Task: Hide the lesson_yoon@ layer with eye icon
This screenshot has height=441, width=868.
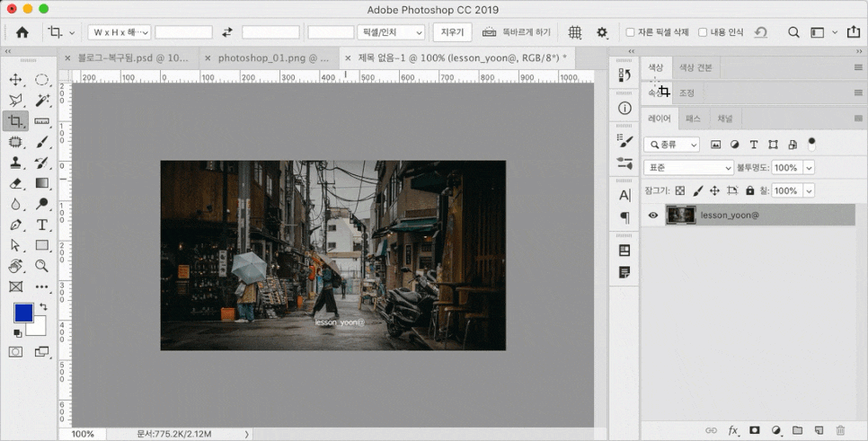Action: 653,215
